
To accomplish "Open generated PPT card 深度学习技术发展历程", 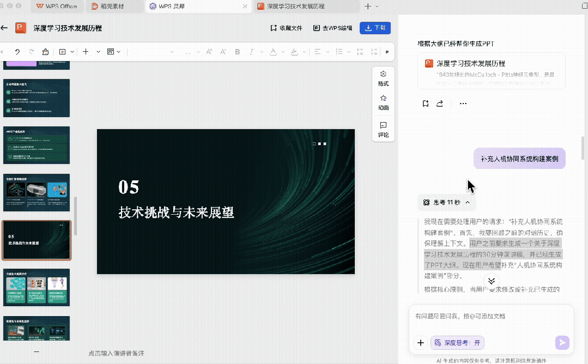I will tap(491, 71).
